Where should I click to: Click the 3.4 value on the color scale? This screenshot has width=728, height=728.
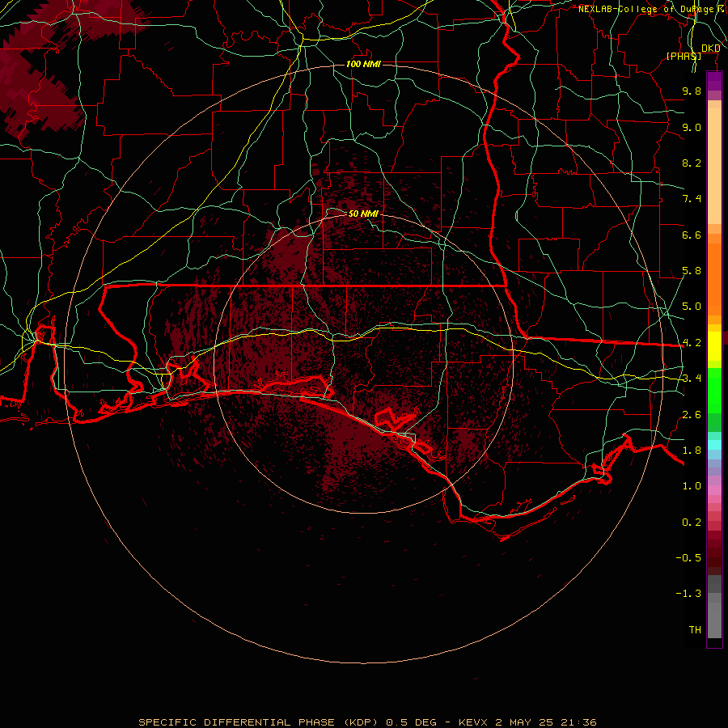[x=692, y=379]
